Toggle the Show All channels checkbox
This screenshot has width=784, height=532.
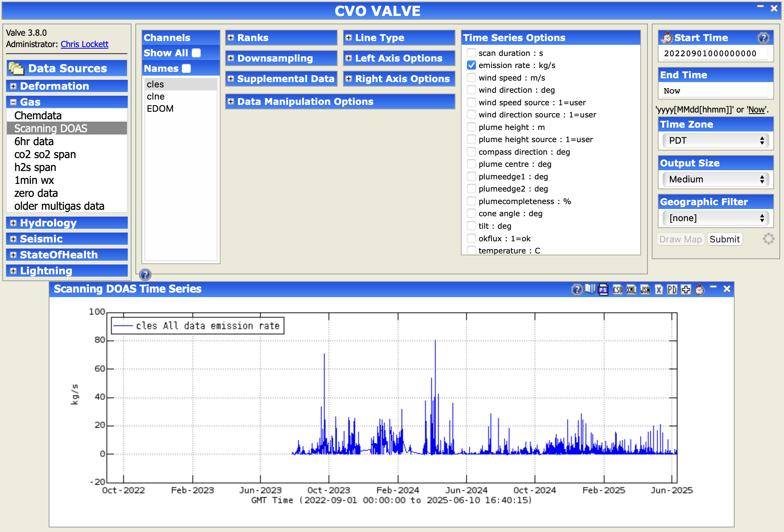click(196, 53)
